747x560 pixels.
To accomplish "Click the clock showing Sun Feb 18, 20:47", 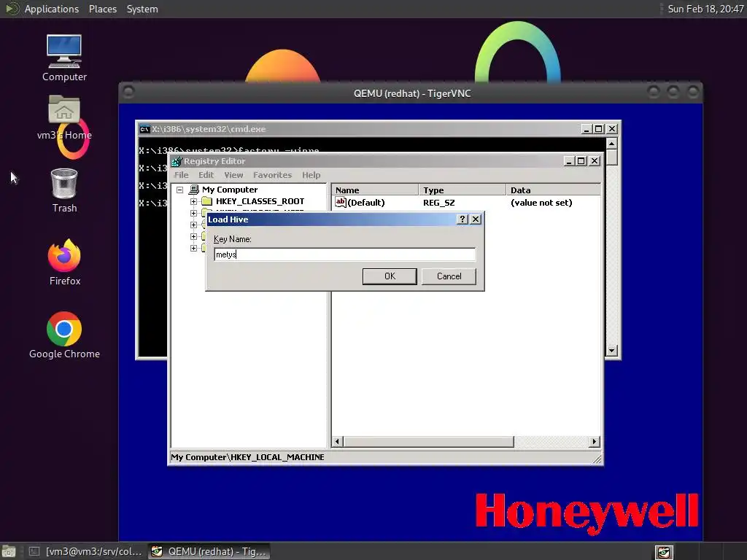I will click(x=705, y=9).
